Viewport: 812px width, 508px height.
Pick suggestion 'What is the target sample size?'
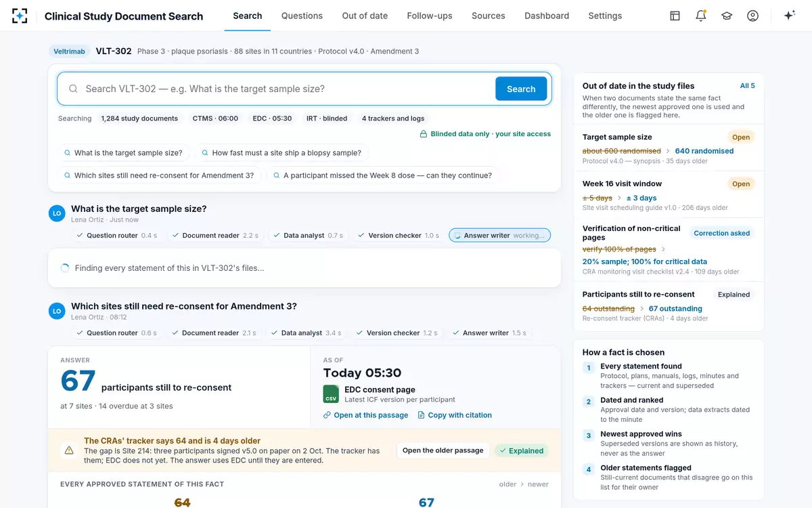(x=123, y=153)
